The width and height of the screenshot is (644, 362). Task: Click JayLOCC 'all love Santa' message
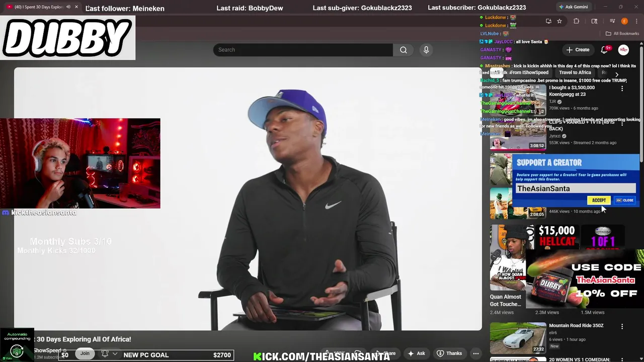(514, 42)
